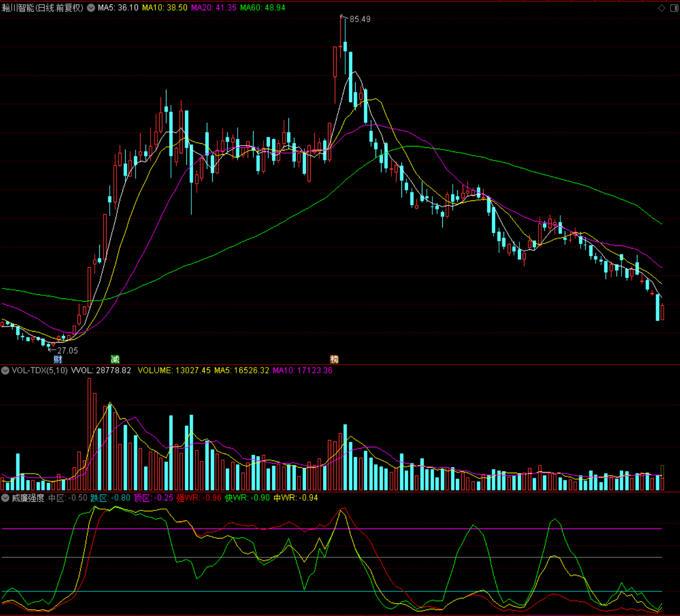
Task: Select the 中区: -0.50 label
Action: click(x=68, y=498)
